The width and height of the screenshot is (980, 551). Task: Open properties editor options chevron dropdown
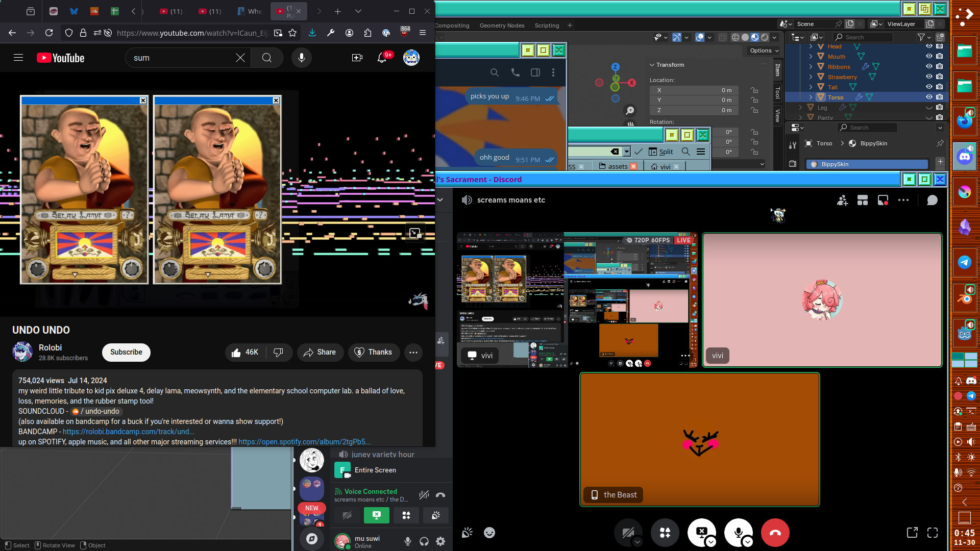point(940,128)
